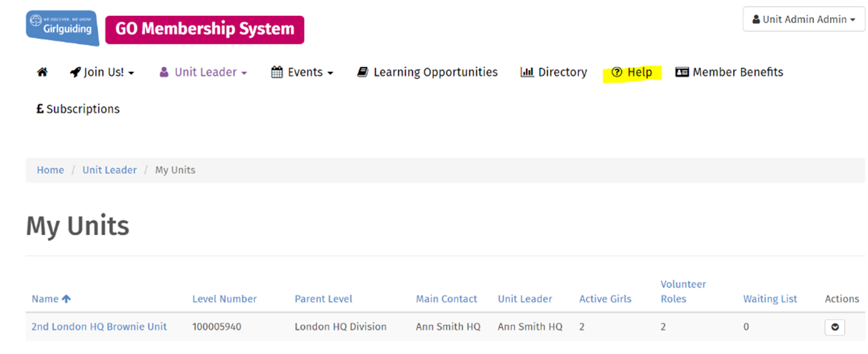Sort by Unit Leader column header
This screenshot has height=354, width=868.
pyautogui.click(x=525, y=299)
